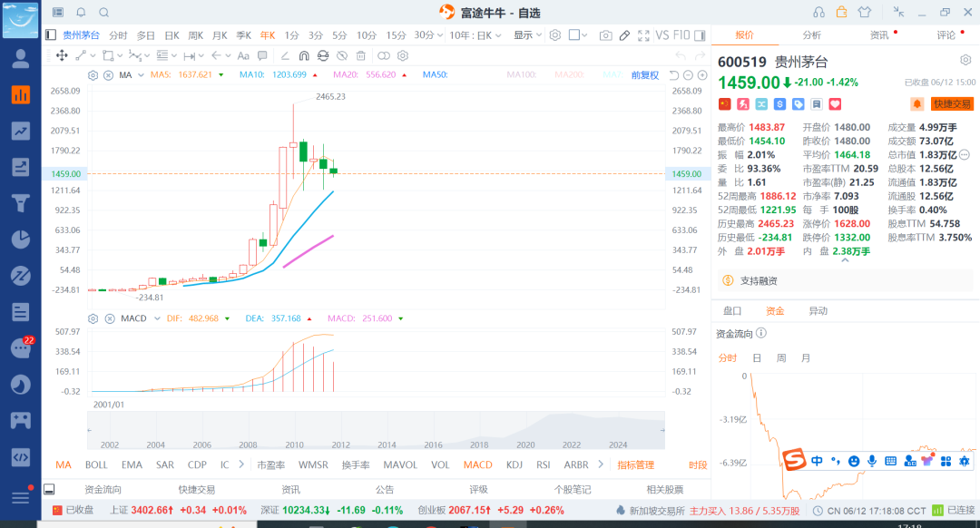
Task: Open 前复权 adjustment dropdown
Action: click(x=645, y=75)
